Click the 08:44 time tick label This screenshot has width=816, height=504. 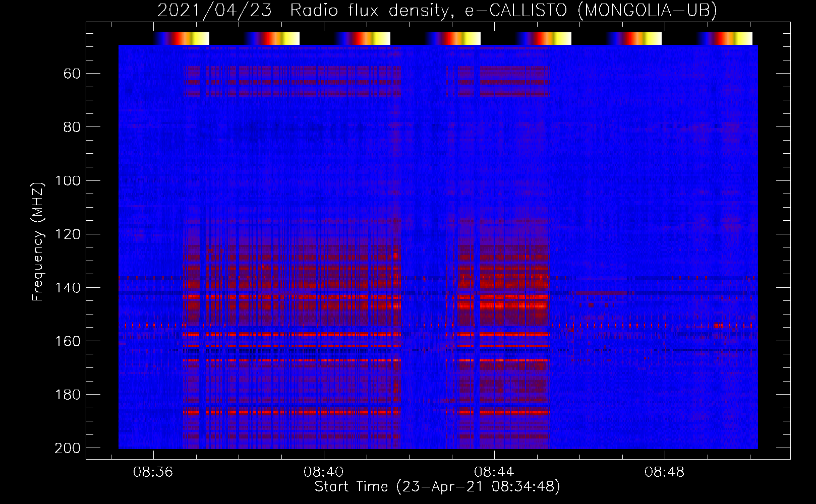point(494,472)
